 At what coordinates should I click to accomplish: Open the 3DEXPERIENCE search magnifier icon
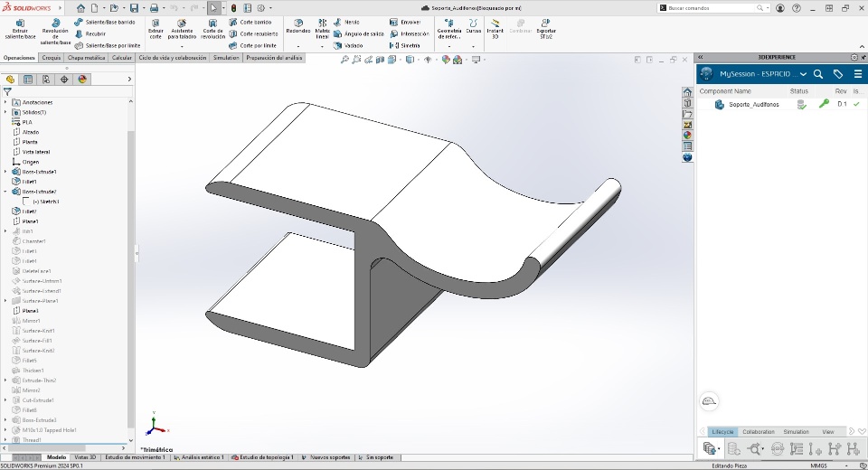(x=818, y=74)
